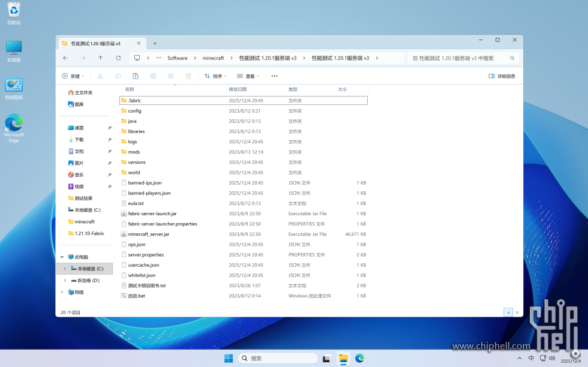Click the Back navigation arrow
This screenshot has height=367, width=588.
click(65, 58)
